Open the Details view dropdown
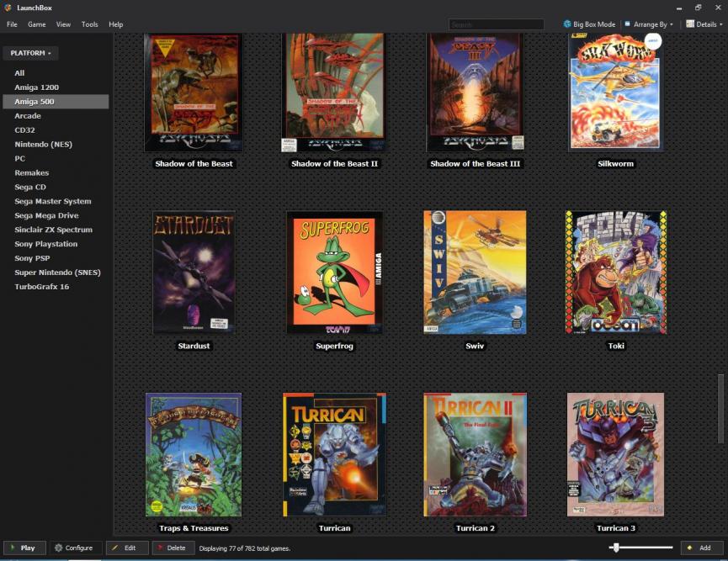728x561 pixels. 704,24
